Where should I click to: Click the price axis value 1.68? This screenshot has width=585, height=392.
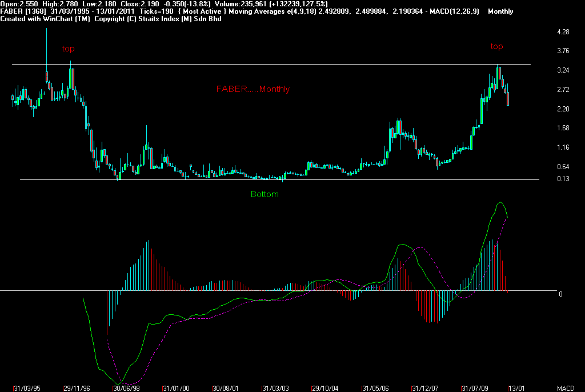pos(563,128)
